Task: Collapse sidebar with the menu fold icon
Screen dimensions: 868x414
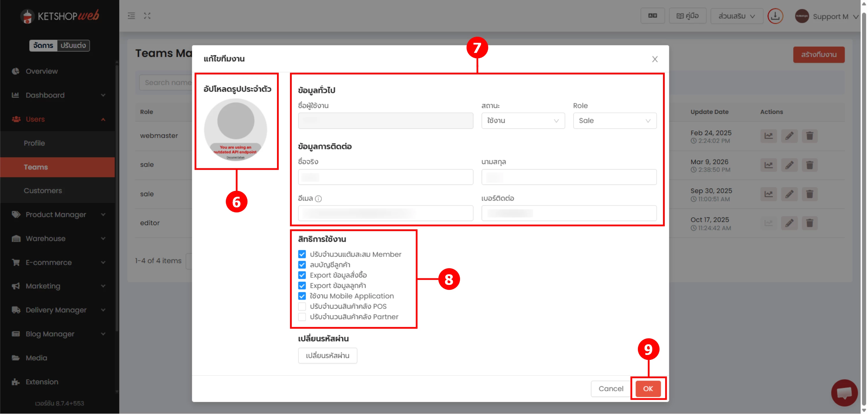Action: pyautogui.click(x=131, y=16)
